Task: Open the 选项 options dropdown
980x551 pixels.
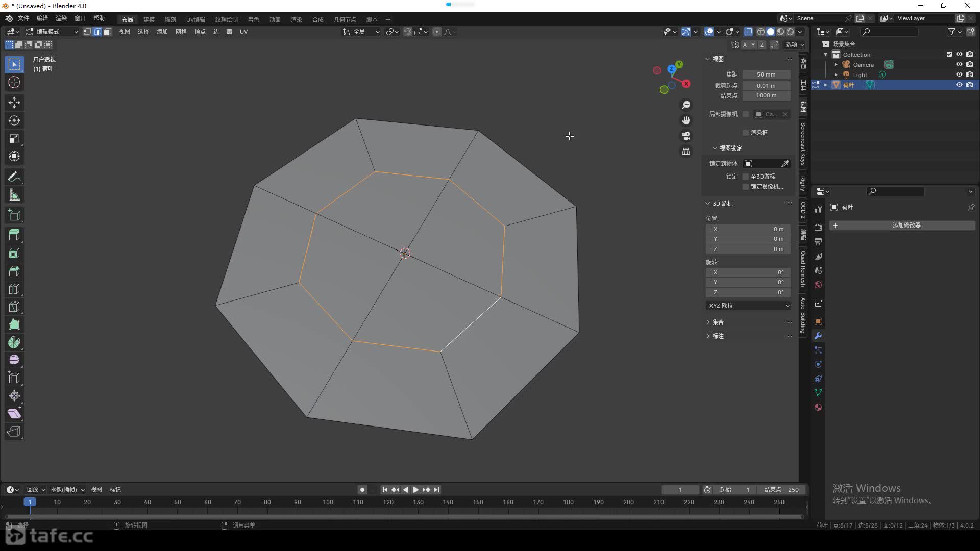Action: coord(795,45)
